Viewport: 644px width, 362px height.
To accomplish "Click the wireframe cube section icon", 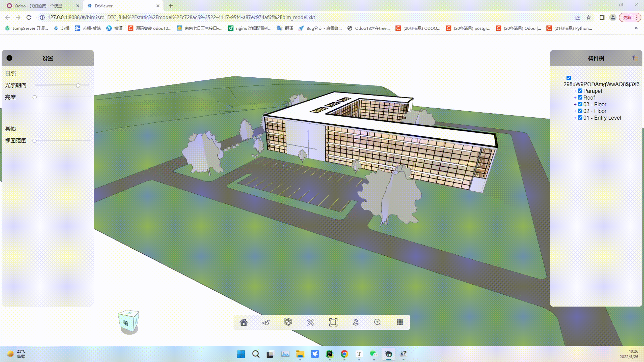I will (x=288, y=322).
